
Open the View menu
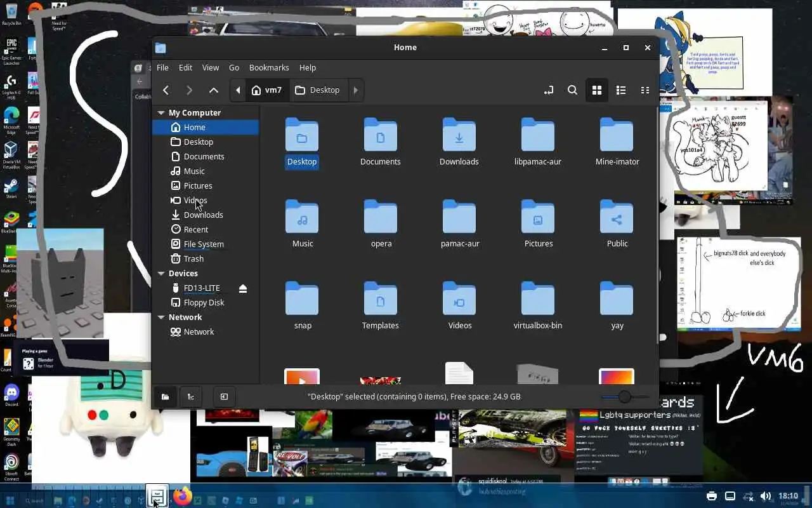pos(211,67)
